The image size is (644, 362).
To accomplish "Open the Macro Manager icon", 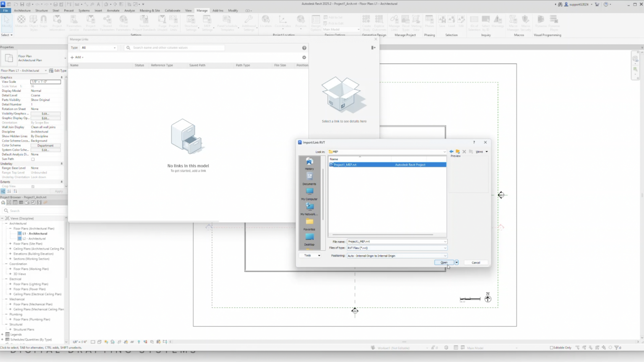I will (513, 20).
